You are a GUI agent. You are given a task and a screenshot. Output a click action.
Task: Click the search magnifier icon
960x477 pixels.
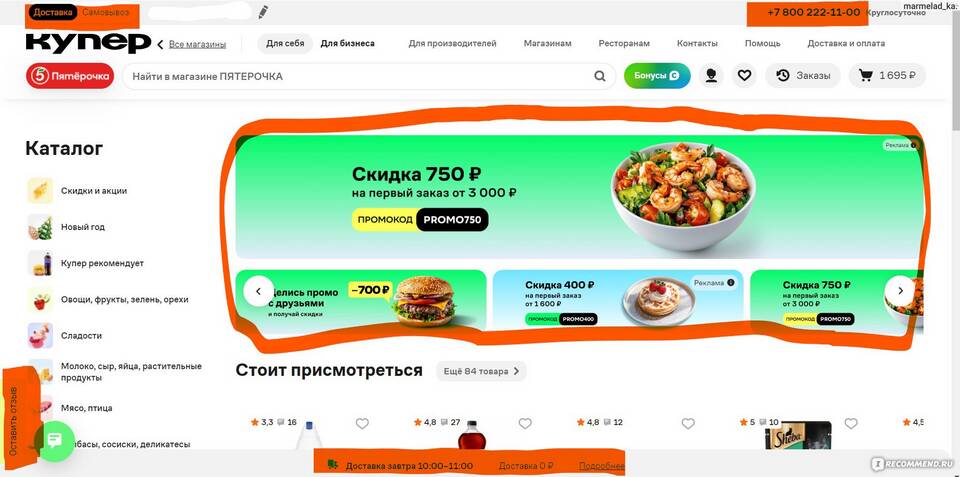point(600,77)
